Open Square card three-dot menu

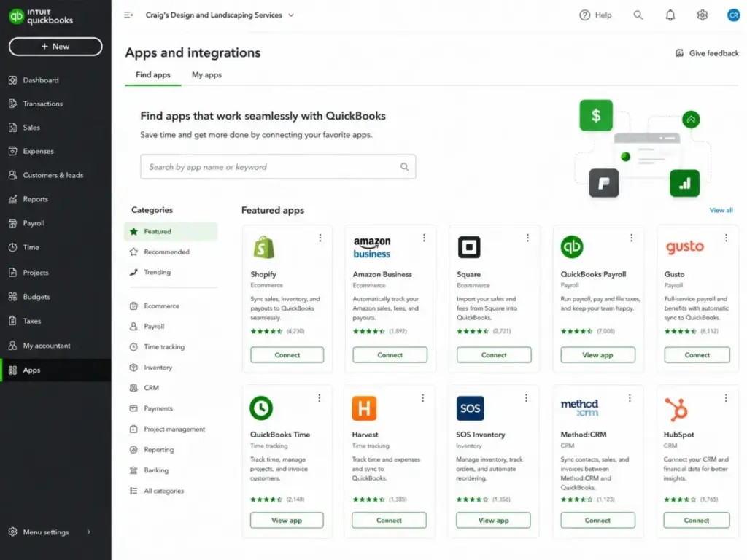527,238
